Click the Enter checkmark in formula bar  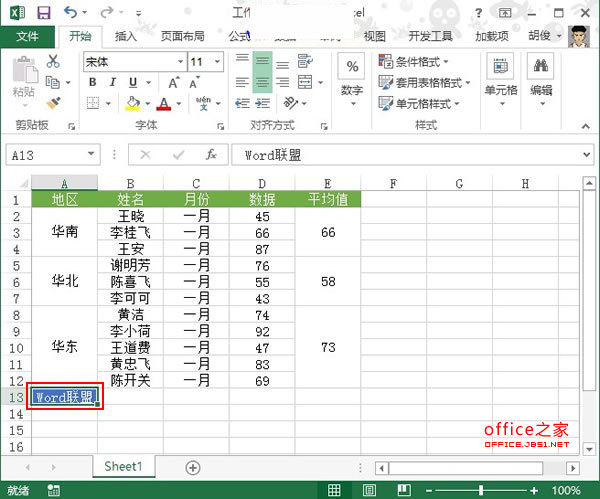coord(178,155)
